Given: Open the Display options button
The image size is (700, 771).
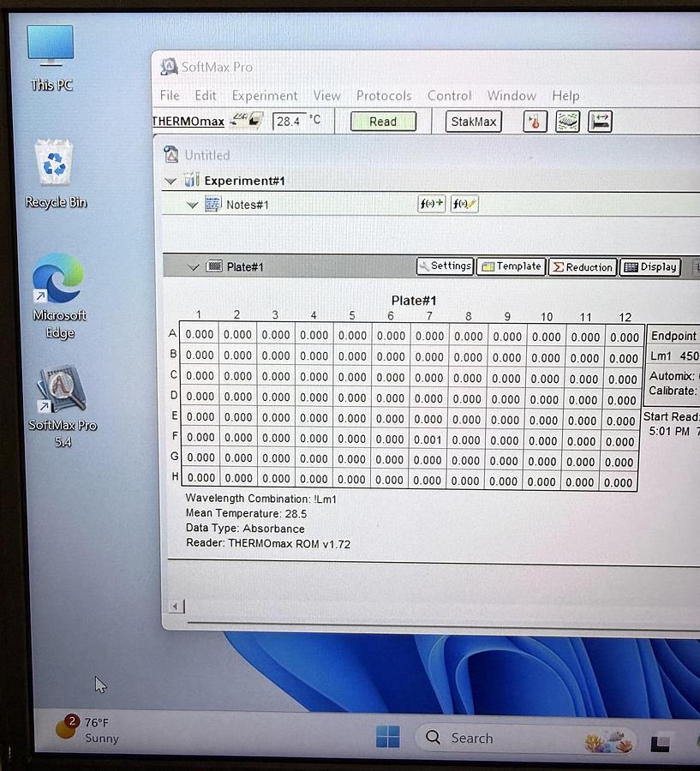Looking at the screenshot, I should (650, 267).
